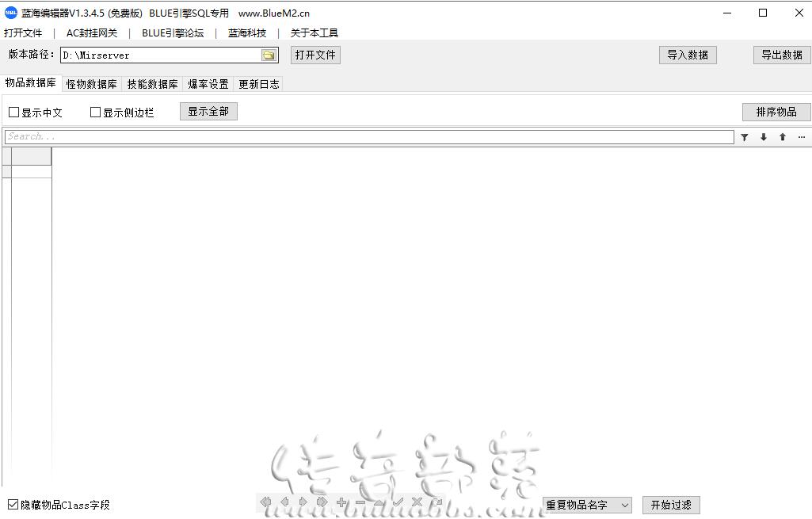Click the up arrow icon next to search
This screenshot has height=519, width=812.
coord(783,137)
